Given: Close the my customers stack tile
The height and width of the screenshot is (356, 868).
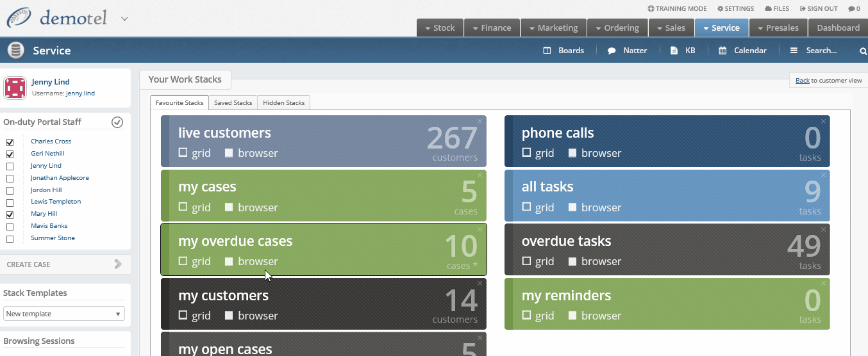Looking at the screenshot, I should click(480, 284).
